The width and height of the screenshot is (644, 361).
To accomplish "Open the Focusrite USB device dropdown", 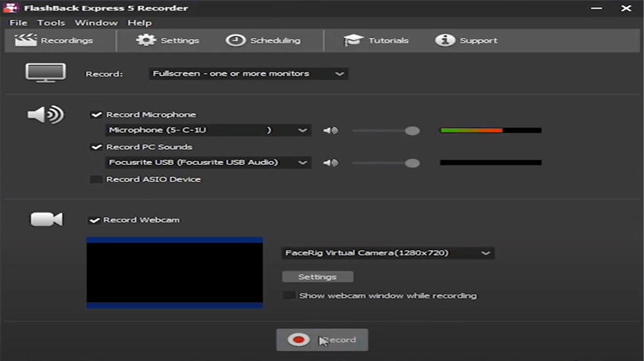I will pyautogui.click(x=208, y=163).
